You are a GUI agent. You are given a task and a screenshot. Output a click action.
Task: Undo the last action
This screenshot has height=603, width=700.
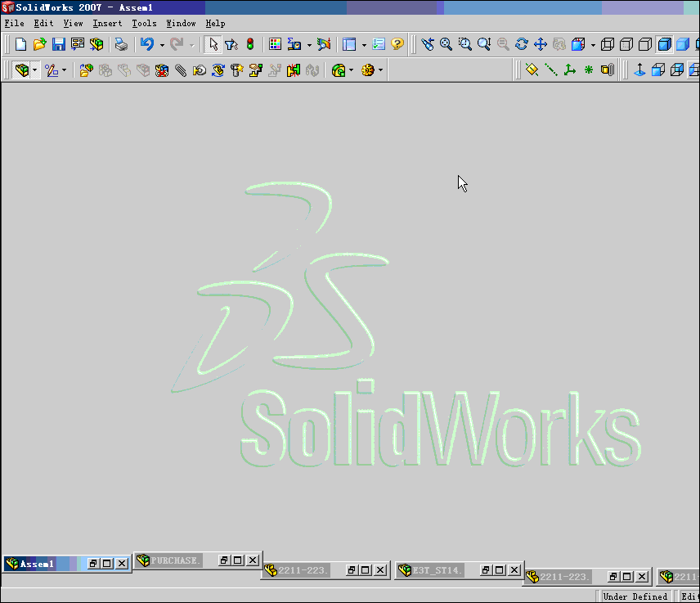click(147, 44)
